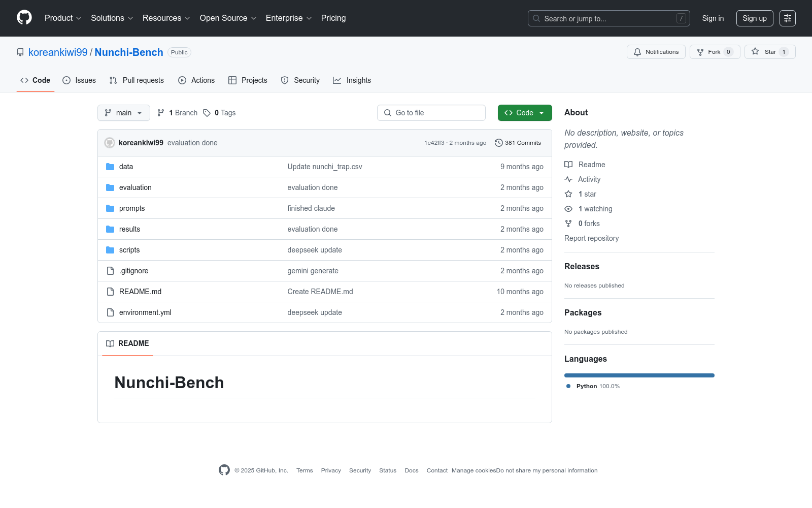Open the repository Security tab
Viewport: 812px width, 508px height.
coord(300,80)
